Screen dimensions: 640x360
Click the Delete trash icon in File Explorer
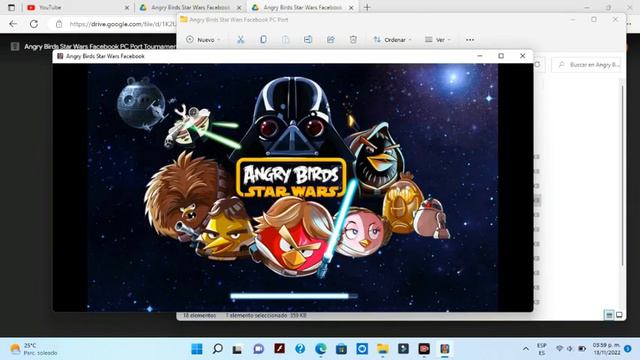point(353,40)
